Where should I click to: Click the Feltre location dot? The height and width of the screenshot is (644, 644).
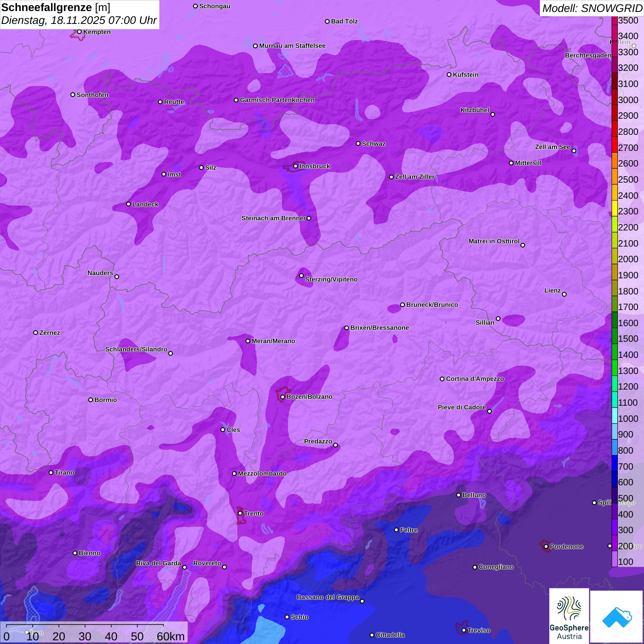pyautogui.click(x=397, y=530)
